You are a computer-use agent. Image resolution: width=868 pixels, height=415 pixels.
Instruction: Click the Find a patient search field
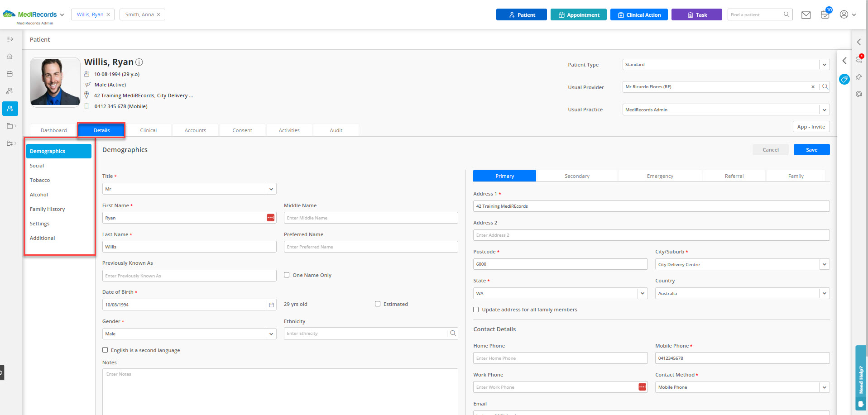pos(756,14)
